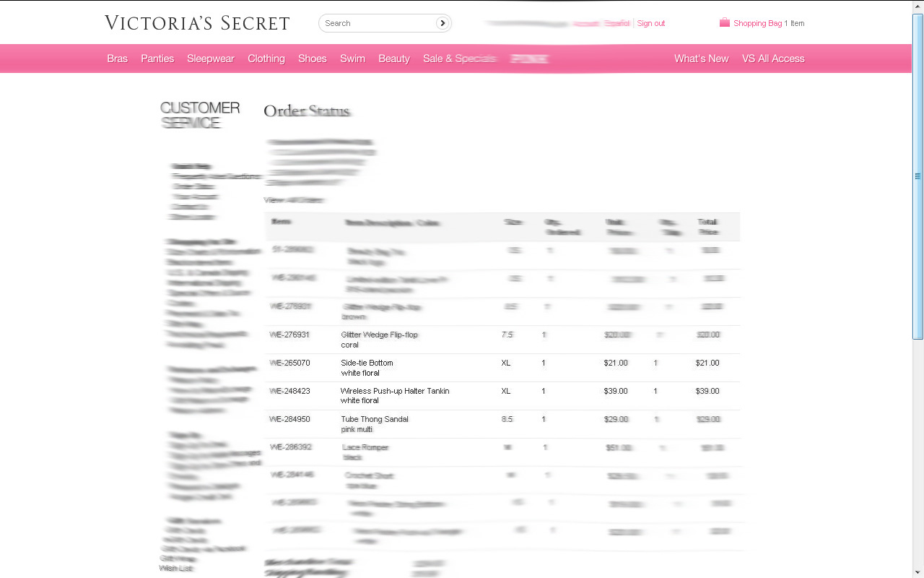This screenshot has width=924, height=578.
Task: Sign out of the account
Action: coord(651,23)
